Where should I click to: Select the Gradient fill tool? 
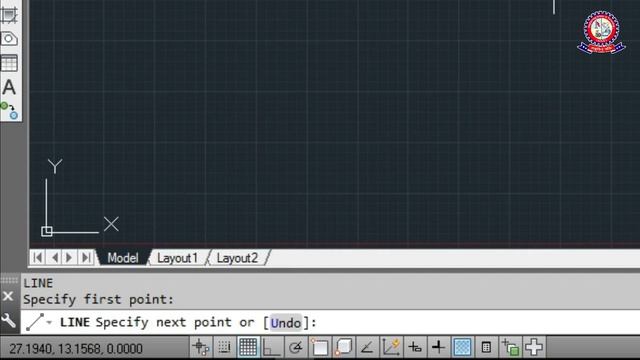(9, 16)
